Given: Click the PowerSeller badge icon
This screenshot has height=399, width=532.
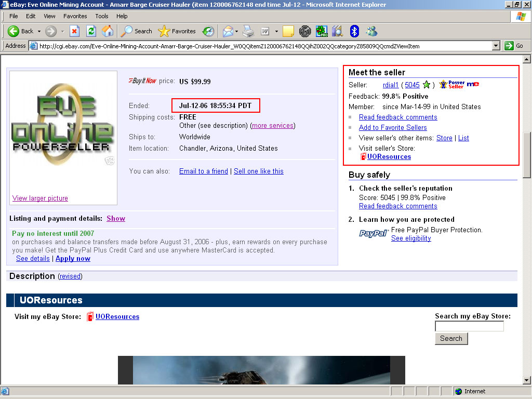Looking at the screenshot, I should [x=452, y=84].
